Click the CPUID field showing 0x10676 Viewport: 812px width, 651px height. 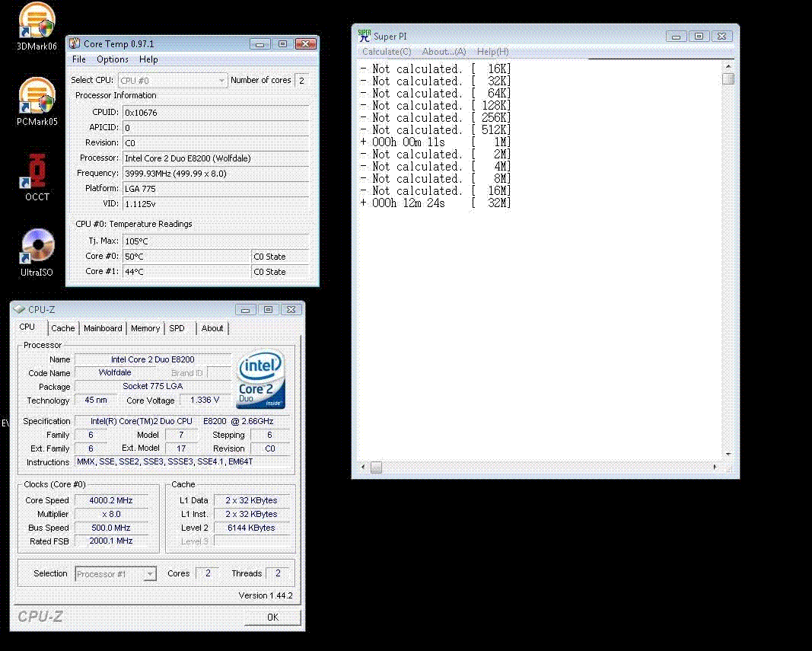[x=215, y=113]
